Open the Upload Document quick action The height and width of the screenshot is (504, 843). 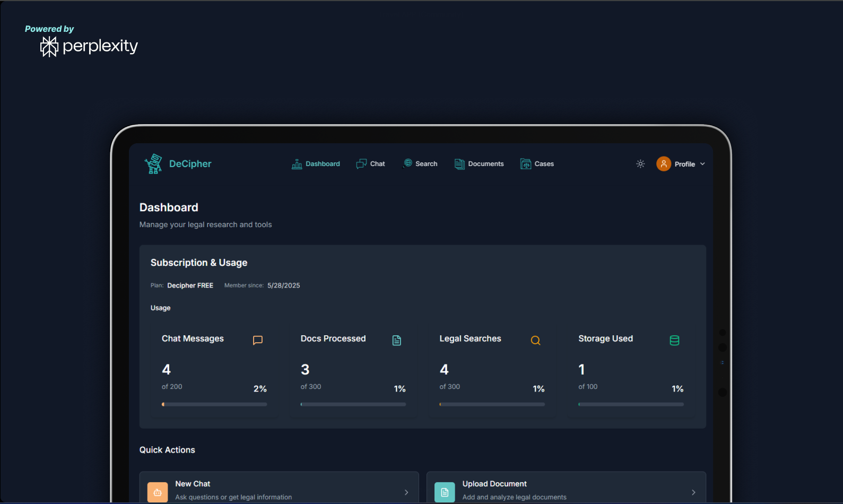coord(566,488)
